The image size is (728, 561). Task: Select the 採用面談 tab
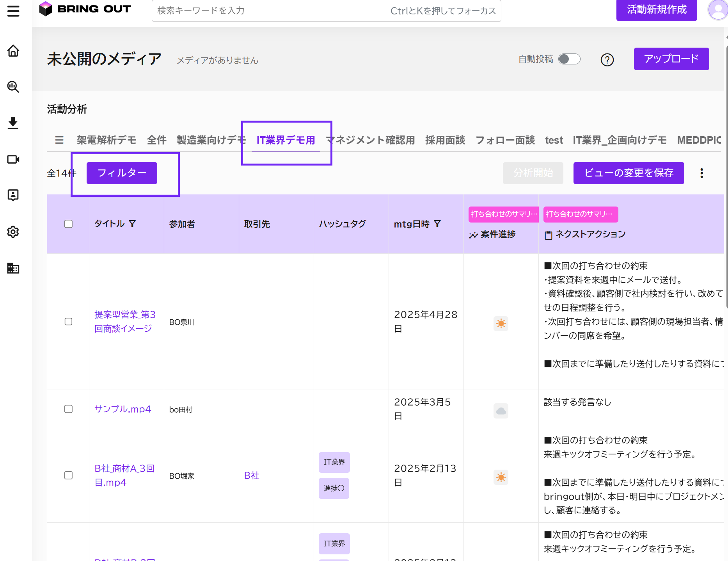(445, 140)
